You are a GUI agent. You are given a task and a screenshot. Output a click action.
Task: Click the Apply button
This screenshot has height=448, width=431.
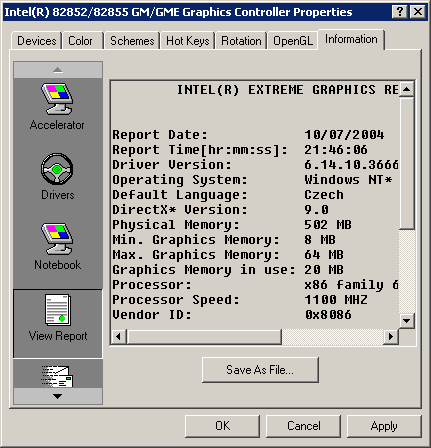[384, 426]
